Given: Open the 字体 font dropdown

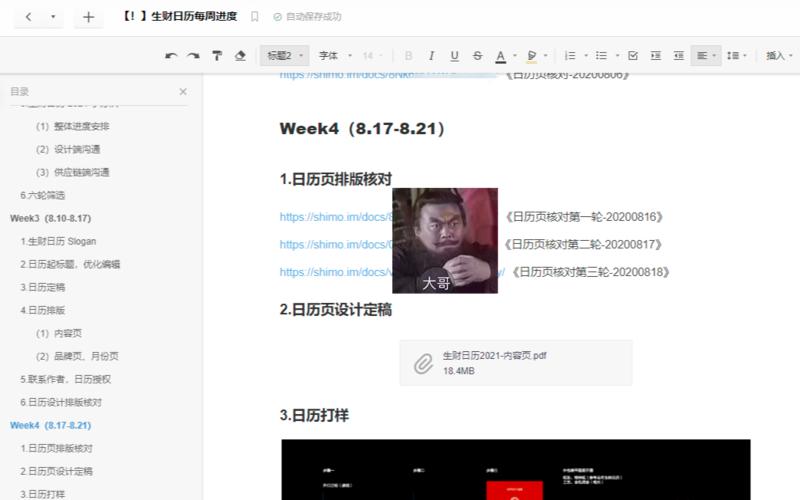Looking at the screenshot, I should 335,56.
